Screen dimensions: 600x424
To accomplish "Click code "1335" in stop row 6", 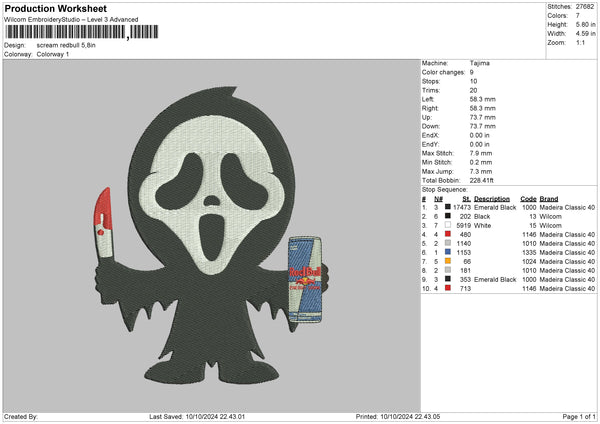I will pos(529,252).
